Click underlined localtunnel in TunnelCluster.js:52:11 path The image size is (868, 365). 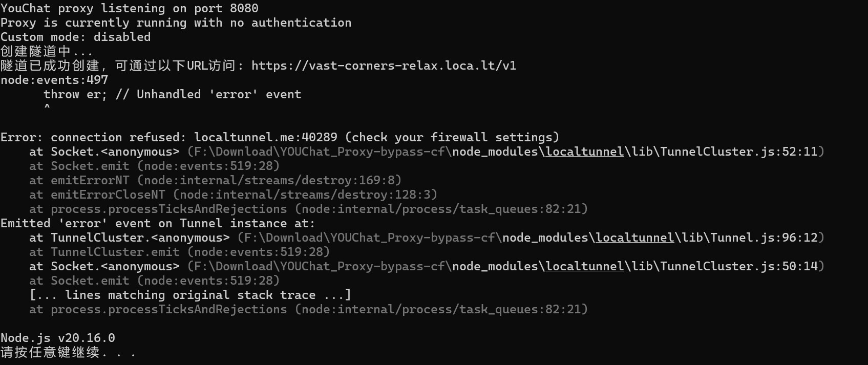tap(585, 152)
